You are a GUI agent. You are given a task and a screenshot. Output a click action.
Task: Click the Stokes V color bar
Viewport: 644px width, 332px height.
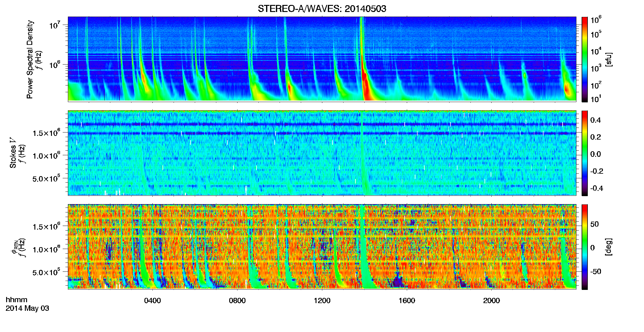[x=585, y=153]
